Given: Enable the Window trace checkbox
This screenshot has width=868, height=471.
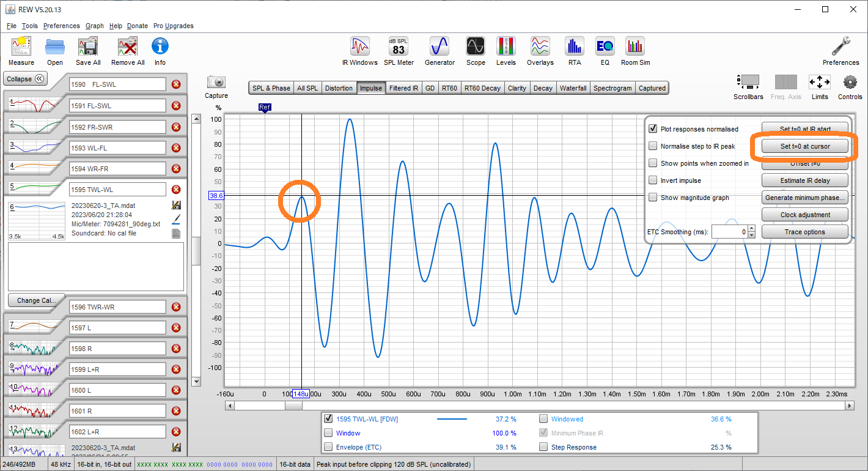Looking at the screenshot, I should click(x=328, y=433).
